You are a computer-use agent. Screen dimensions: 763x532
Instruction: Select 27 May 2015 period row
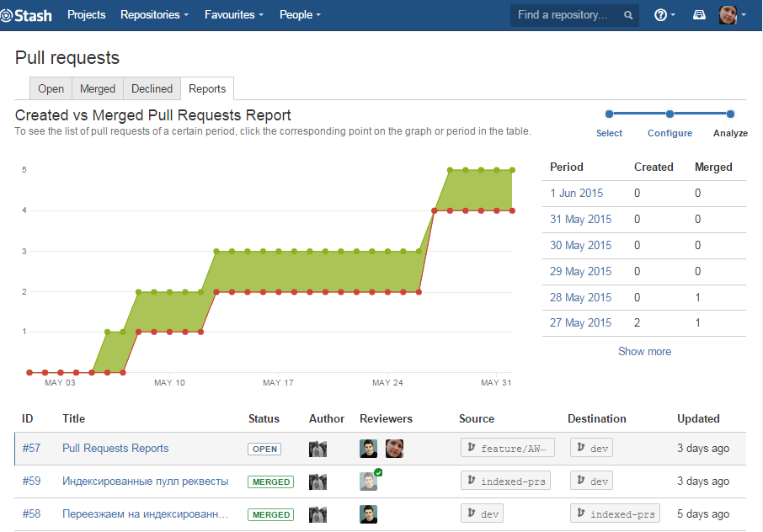pyautogui.click(x=580, y=323)
